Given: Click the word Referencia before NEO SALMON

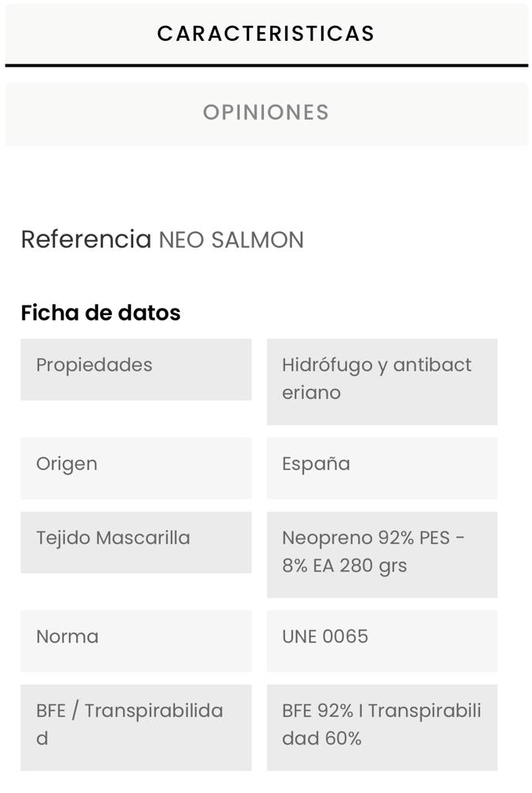Looking at the screenshot, I should pyautogui.click(x=86, y=239).
